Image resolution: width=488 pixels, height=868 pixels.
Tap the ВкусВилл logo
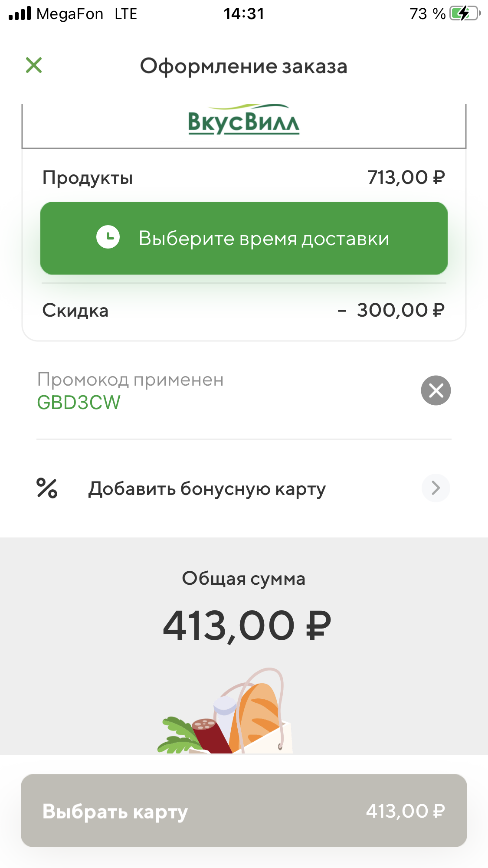tap(244, 120)
